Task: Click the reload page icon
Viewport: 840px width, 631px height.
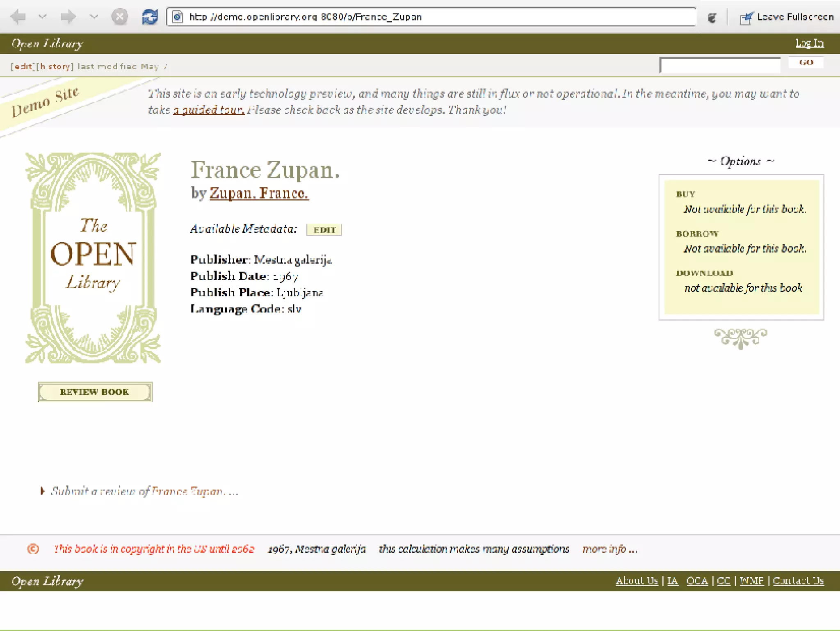Action: [150, 17]
